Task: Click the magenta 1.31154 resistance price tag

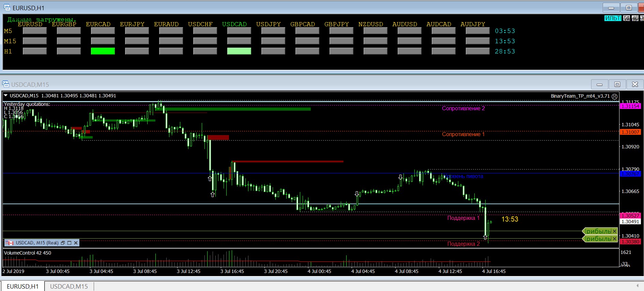Action: (630, 106)
